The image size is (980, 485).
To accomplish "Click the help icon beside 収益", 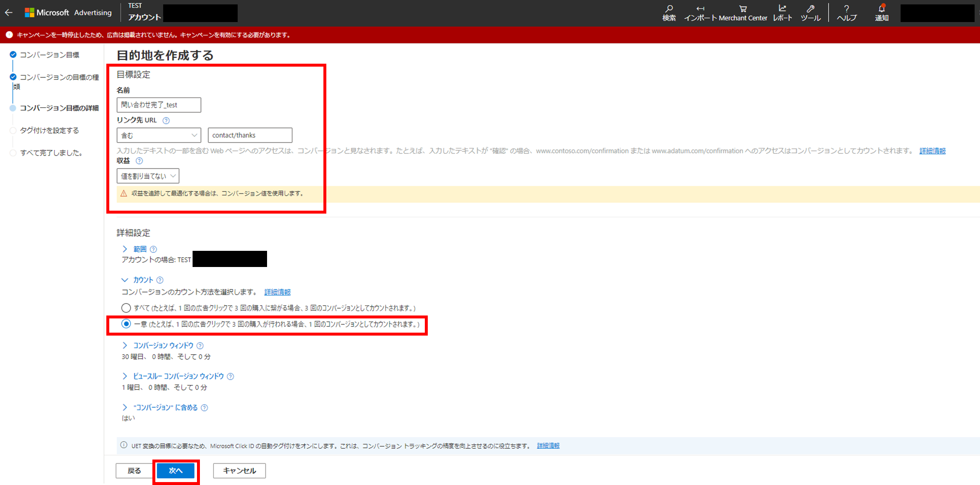I will 139,161.
